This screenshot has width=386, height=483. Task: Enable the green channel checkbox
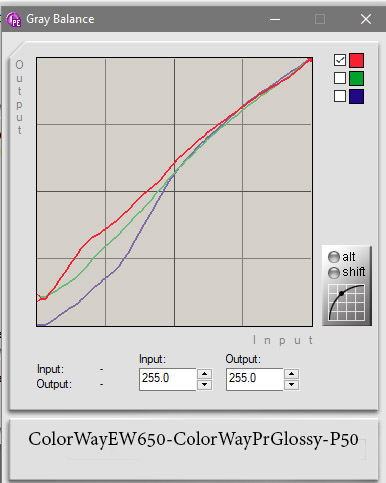click(340, 78)
